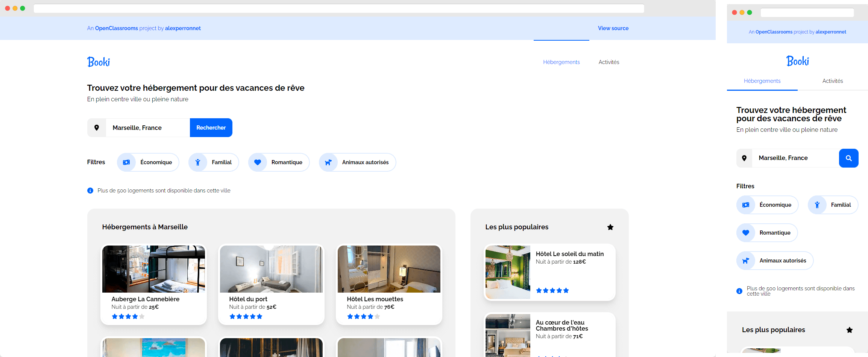Click the heart icon of mobile Romantique filter
The height and width of the screenshot is (357, 868).
[x=746, y=233]
